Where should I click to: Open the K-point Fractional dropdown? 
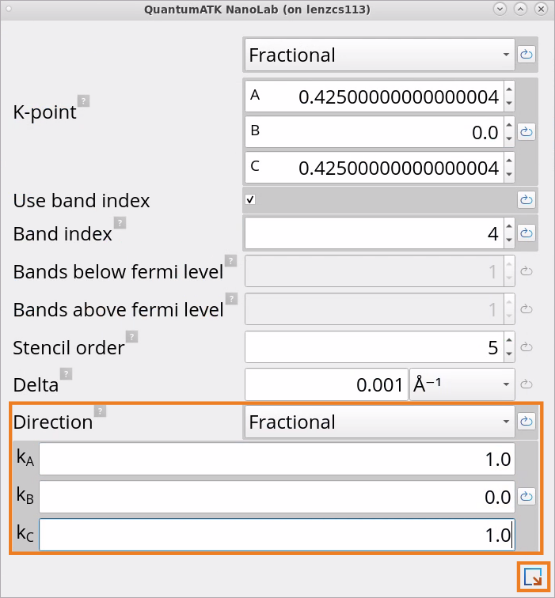380,55
